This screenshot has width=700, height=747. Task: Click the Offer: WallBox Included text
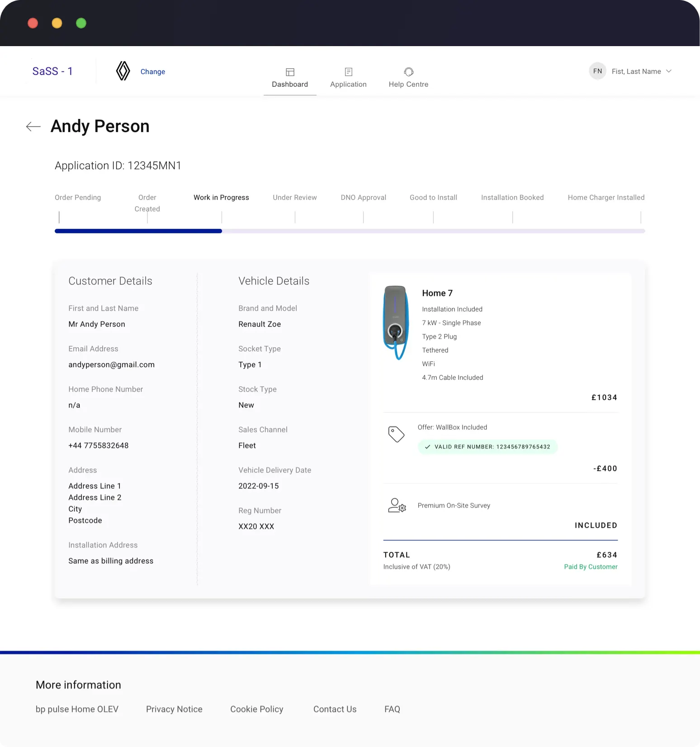point(452,427)
